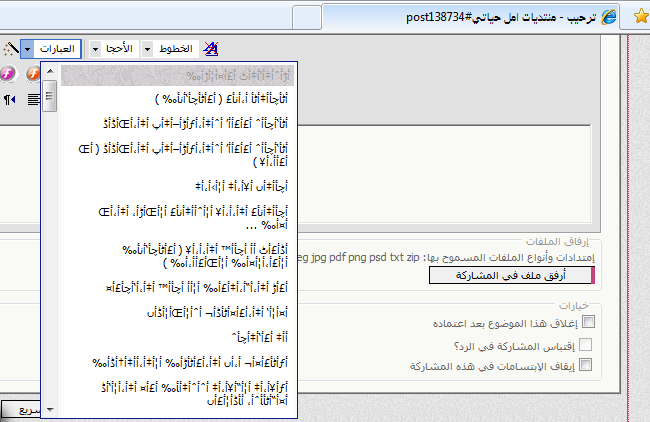Open the sizes (الأحجا) dropdown
This screenshot has width=650, height=422.
click(x=94, y=48)
